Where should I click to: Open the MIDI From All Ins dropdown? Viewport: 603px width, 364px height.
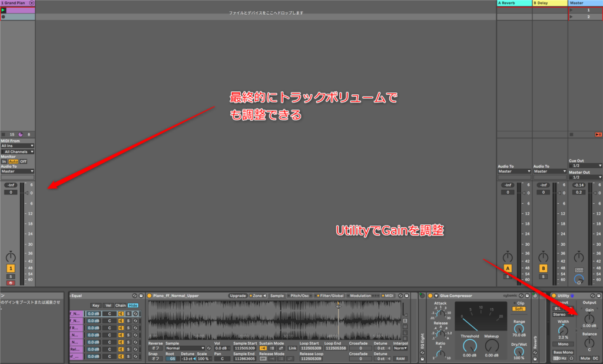tap(17, 145)
